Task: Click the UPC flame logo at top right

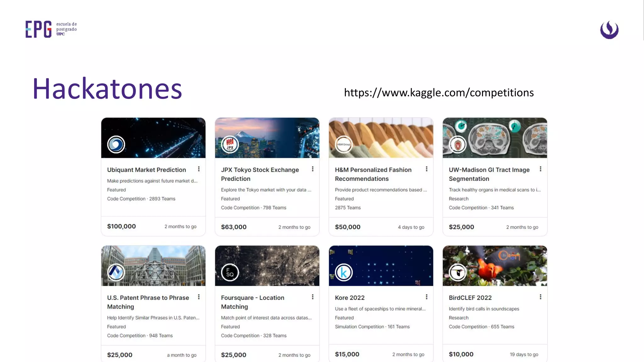Action: (x=609, y=30)
